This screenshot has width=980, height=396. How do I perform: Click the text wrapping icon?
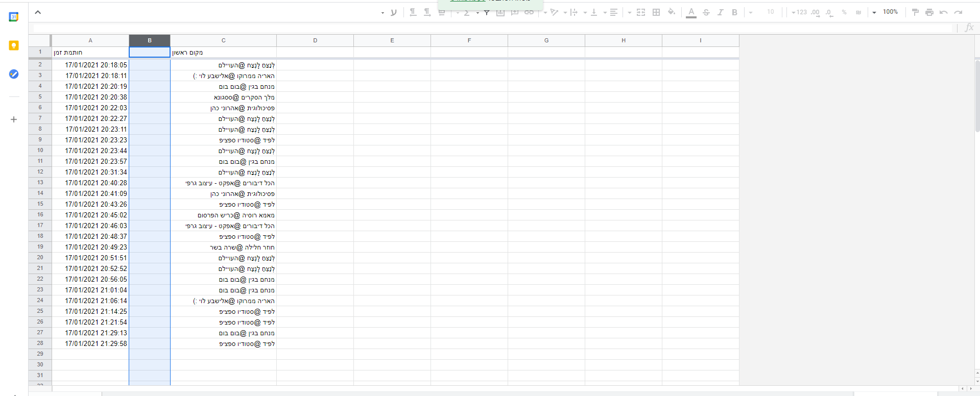click(x=574, y=12)
